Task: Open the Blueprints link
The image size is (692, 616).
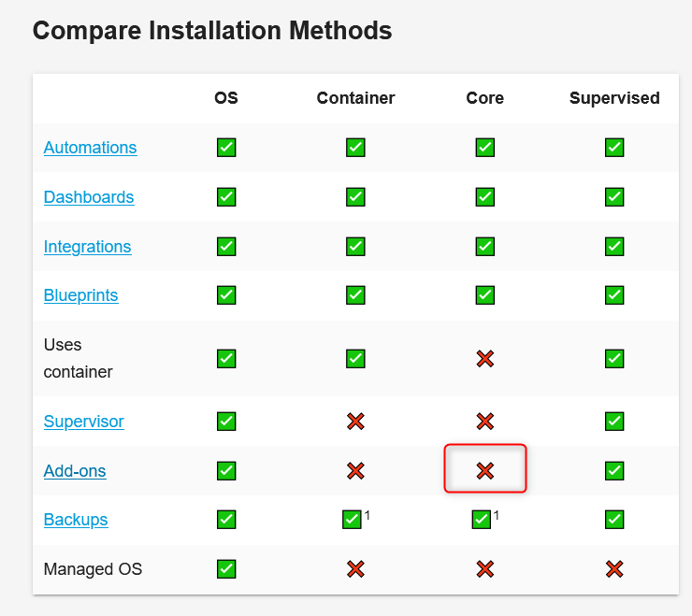Action: pos(80,295)
